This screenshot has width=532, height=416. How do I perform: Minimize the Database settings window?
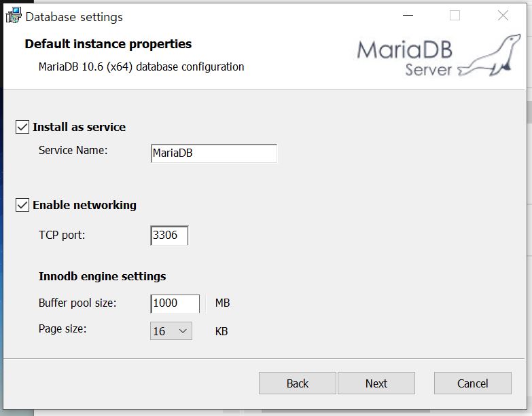click(x=408, y=15)
